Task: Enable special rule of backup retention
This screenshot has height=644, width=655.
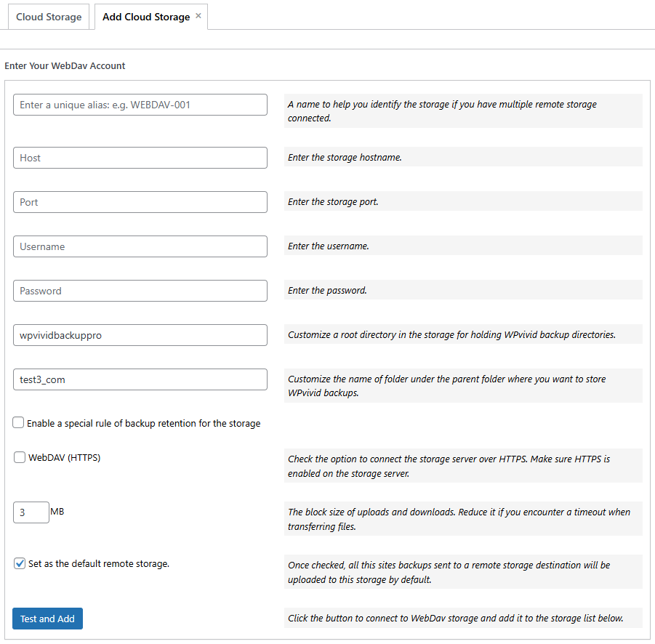Action: [x=17, y=422]
